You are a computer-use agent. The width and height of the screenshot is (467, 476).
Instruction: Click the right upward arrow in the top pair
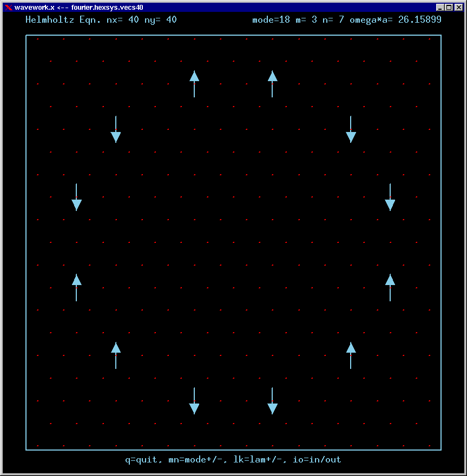[x=272, y=83]
